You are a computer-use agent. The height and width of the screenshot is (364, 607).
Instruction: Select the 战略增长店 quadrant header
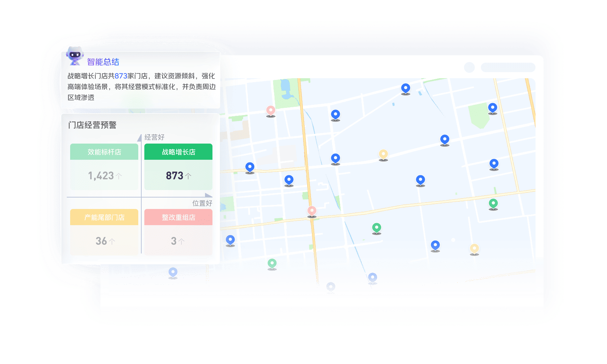pos(178,152)
